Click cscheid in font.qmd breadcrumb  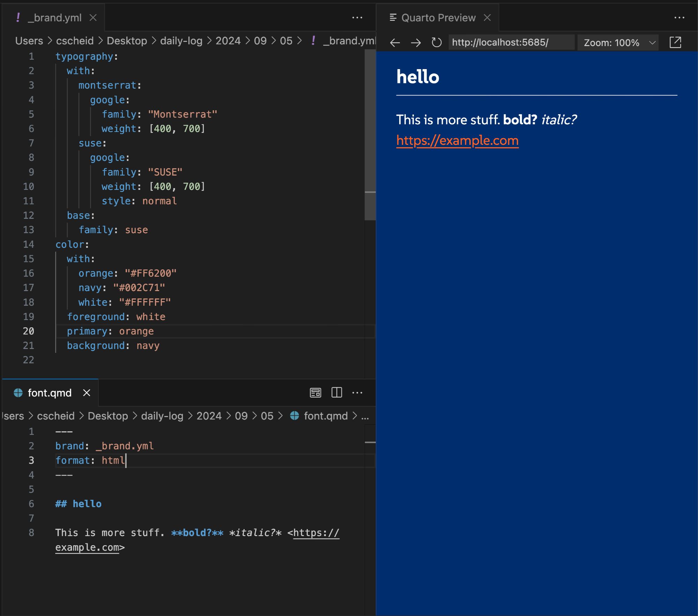pos(56,416)
